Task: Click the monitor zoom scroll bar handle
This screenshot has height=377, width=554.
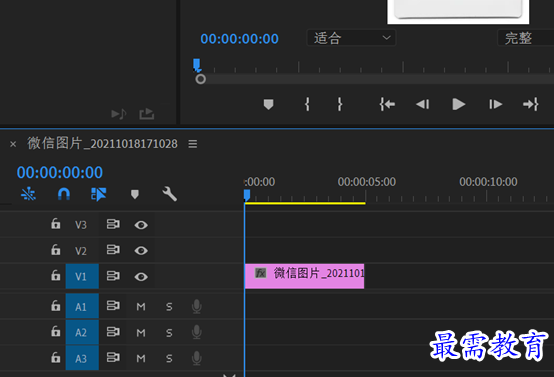Action: pyautogui.click(x=200, y=79)
